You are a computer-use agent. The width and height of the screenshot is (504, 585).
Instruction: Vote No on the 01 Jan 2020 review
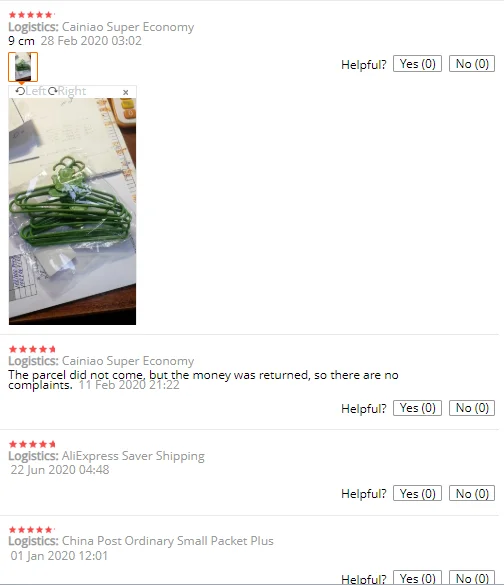click(x=472, y=578)
